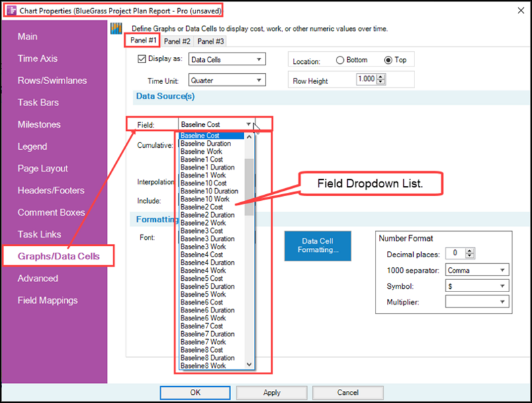Open the Field Mappings section
The image size is (532, 403).
pyautogui.click(x=48, y=300)
